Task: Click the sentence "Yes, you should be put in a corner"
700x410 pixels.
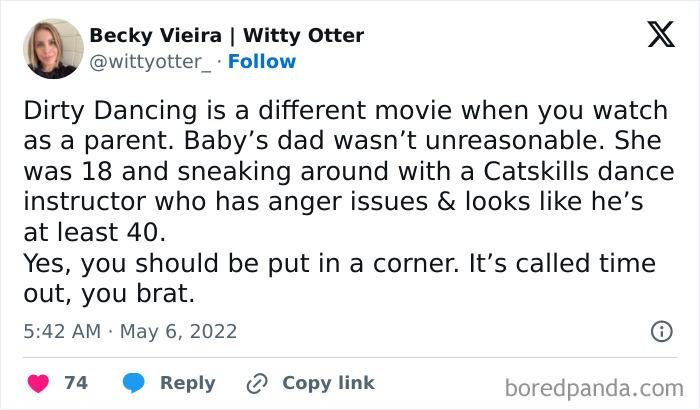Action: coord(265,265)
